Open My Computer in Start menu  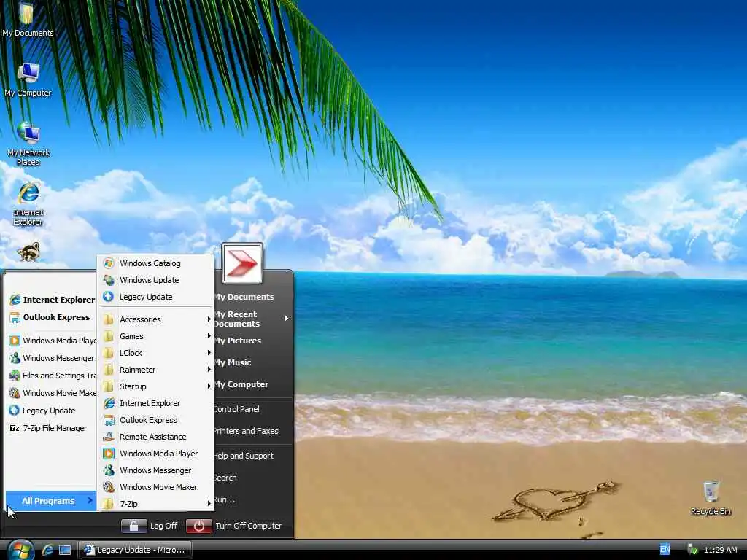tap(252, 384)
